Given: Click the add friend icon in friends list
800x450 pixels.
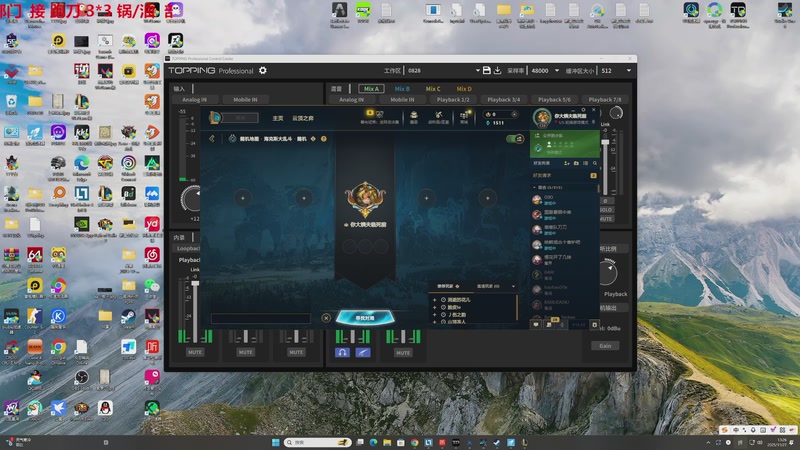Looking at the screenshot, I should pos(566,163).
